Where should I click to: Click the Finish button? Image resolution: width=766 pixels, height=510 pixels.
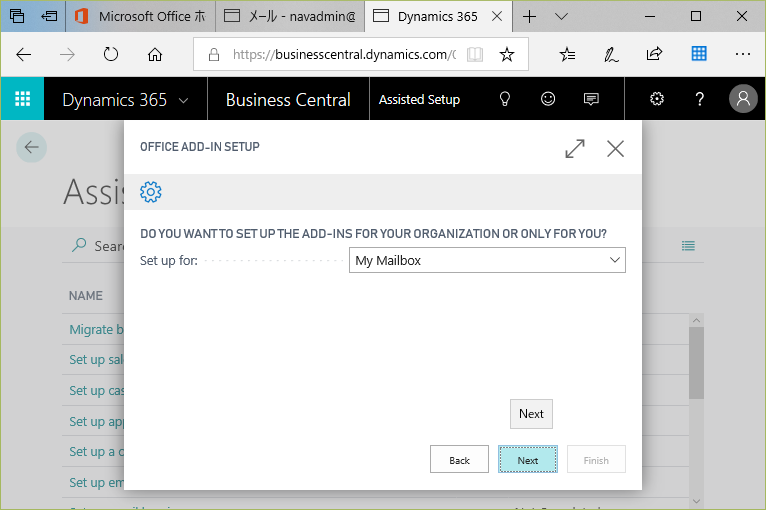(596, 459)
